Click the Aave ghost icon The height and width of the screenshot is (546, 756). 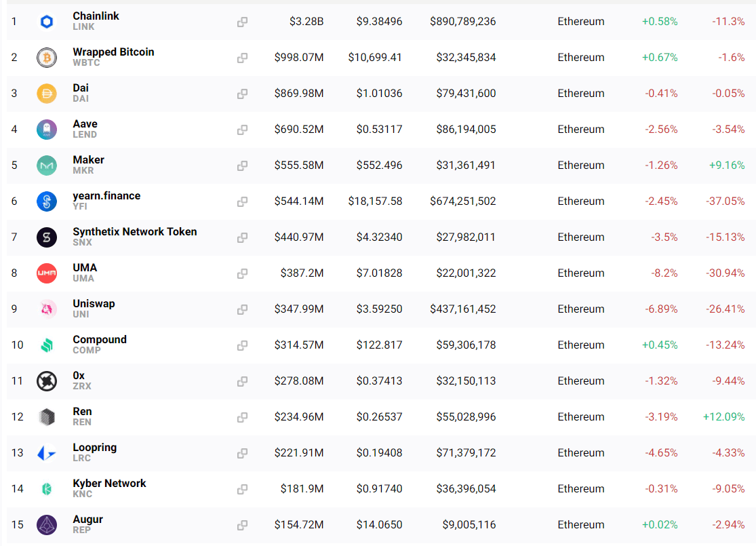coord(47,130)
